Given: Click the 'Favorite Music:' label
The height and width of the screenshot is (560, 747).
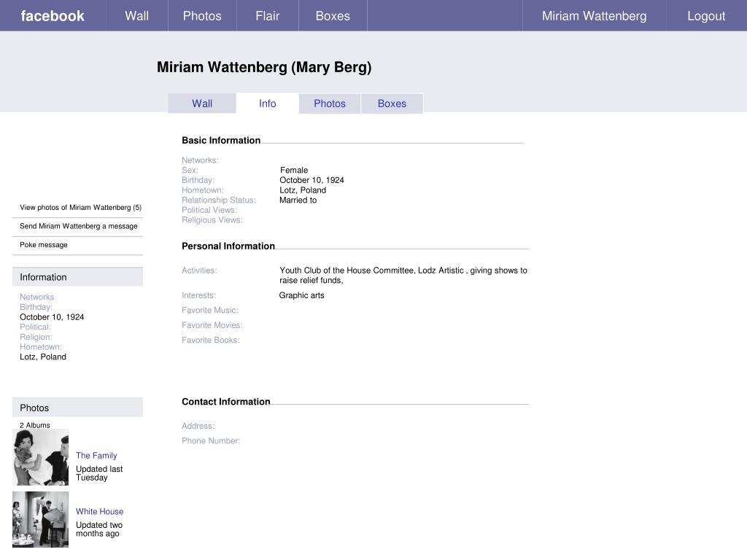Looking at the screenshot, I should (x=210, y=311).
